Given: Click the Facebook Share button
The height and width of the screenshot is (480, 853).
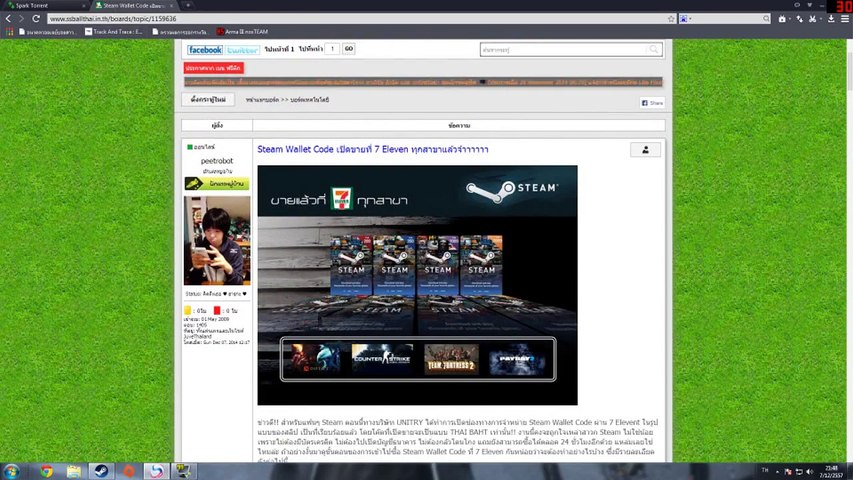Looking at the screenshot, I should [x=652, y=103].
